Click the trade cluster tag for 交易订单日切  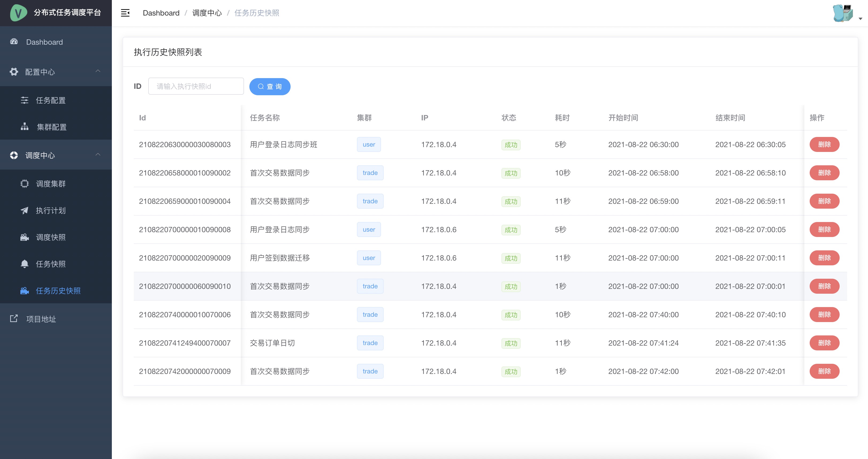tap(370, 343)
